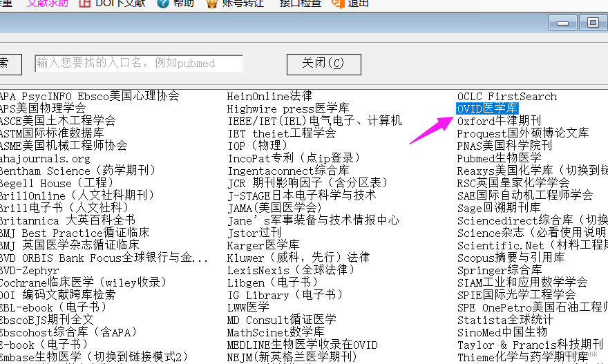The width and height of the screenshot is (608, 364).
Task: Select Ingentaconnect综合库 entry
Action: (x=288, y=171)
